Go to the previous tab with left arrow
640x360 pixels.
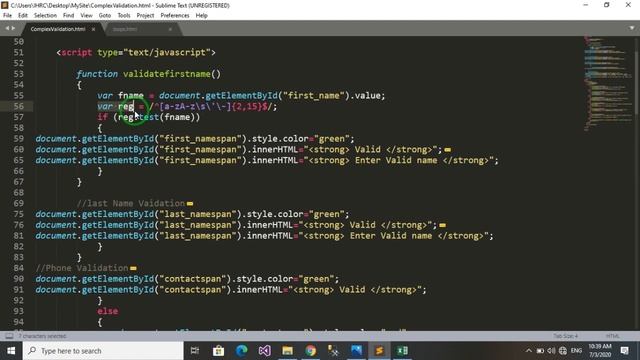click(7, 28)
